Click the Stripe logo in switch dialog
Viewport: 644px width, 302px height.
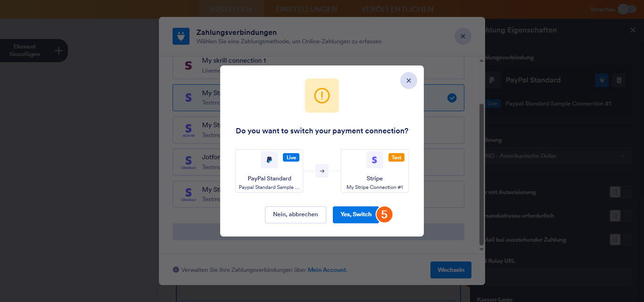tap(374, 160)
